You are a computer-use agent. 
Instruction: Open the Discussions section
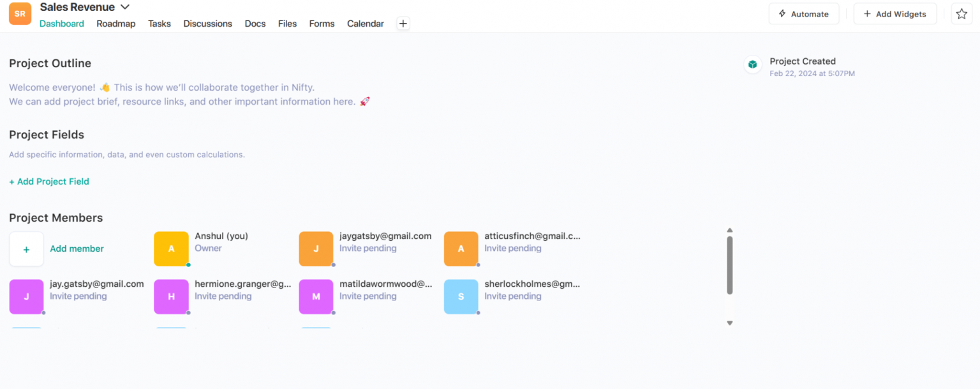point(207,23)
